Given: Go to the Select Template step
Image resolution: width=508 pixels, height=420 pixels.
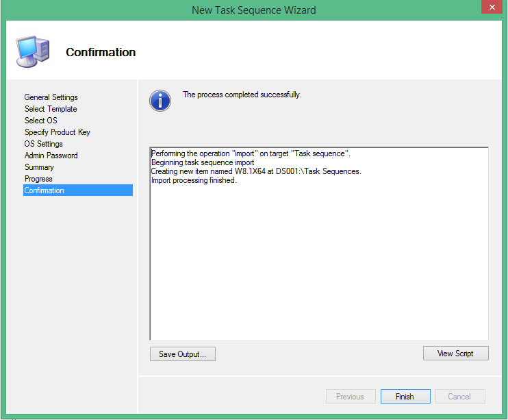Looking at the screenshot, I should coord(51,109).
